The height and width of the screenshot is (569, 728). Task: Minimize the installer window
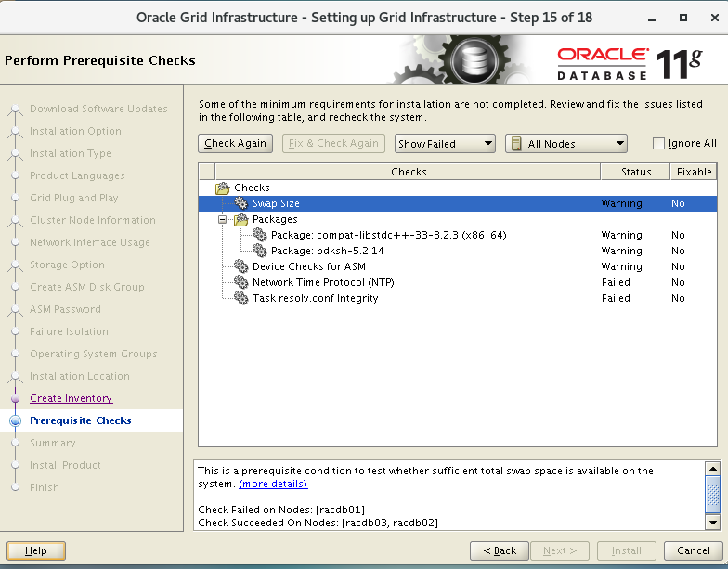(x=652, y=19)
